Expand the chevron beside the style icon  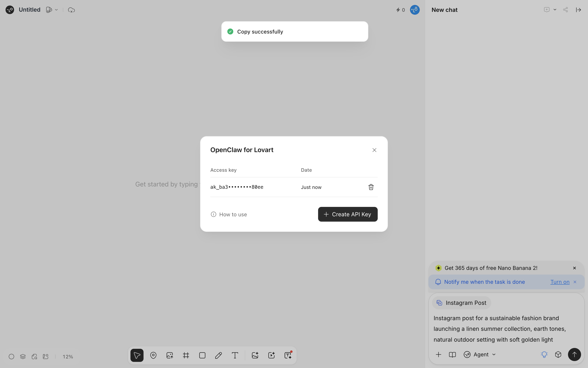pos(56,10)
